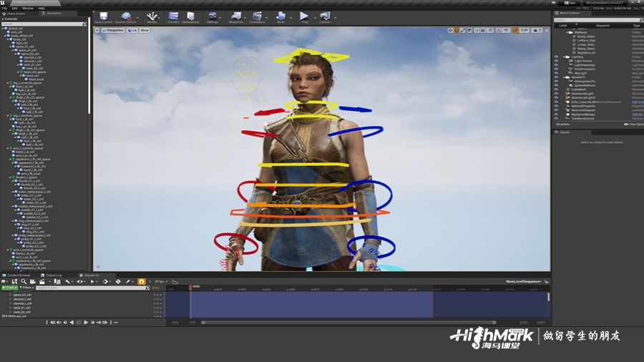Click the Build toolbar icon

280,16
